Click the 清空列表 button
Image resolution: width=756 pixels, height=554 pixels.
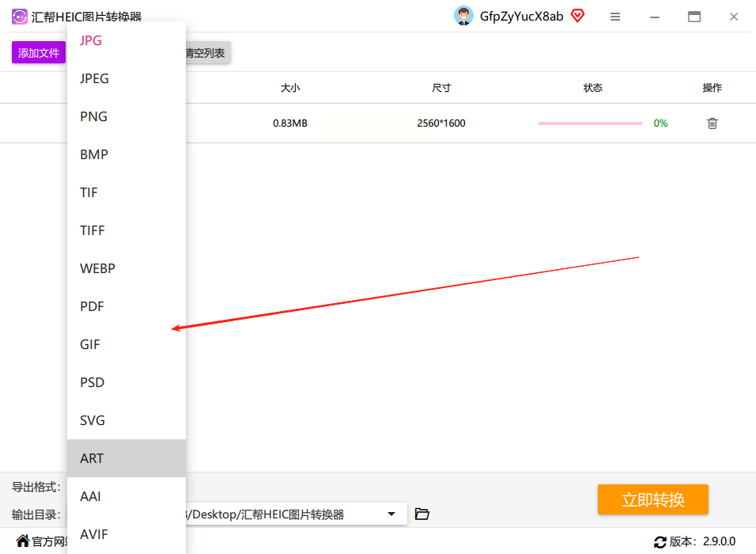pyautogui.click(x=208, y=52)
